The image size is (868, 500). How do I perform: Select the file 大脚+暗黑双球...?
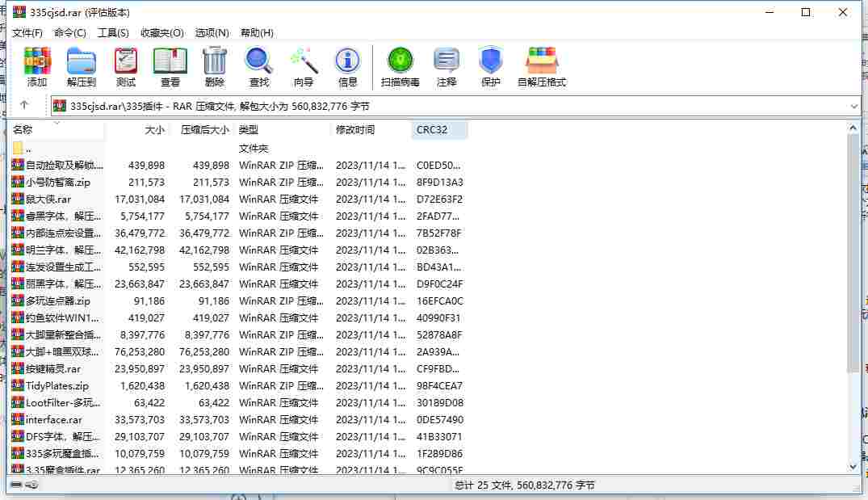[63, 351]
